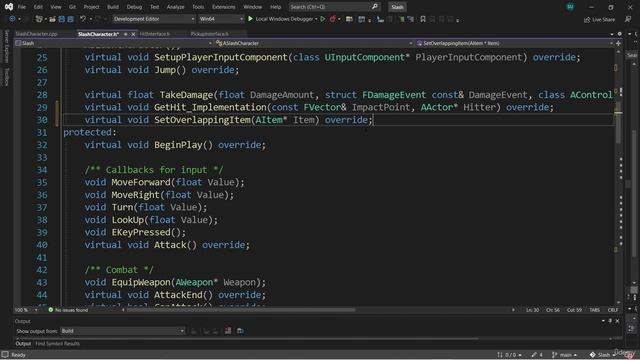Open the ASlashCharacter type dropdown

click(314, 43)
